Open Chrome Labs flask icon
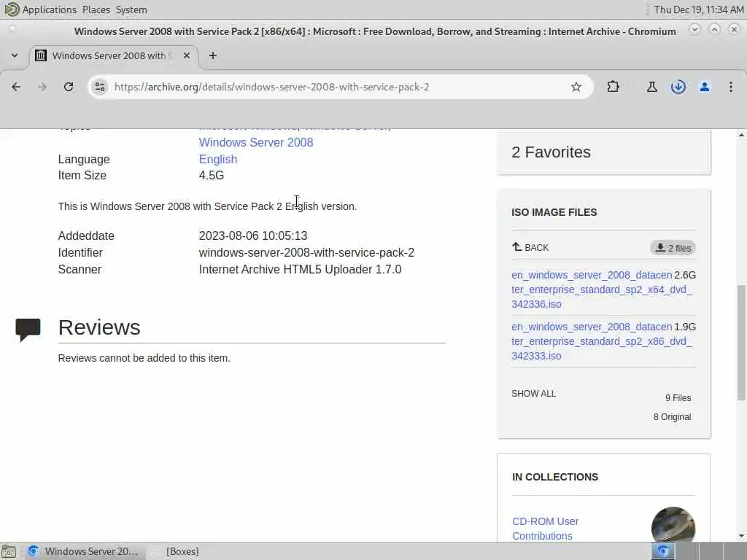 pyautogui.click(x=651, y=87)
